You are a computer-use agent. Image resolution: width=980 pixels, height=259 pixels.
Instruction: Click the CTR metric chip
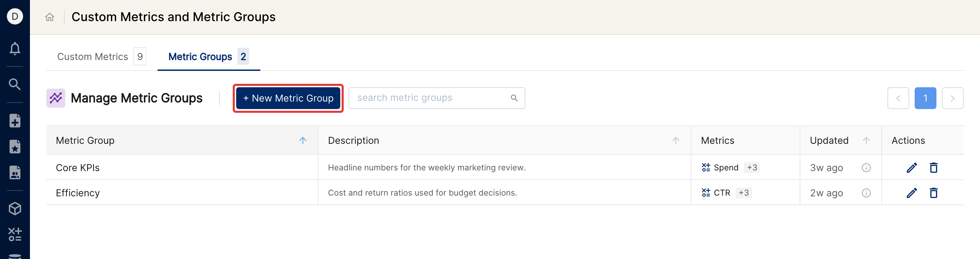(716, 193)
